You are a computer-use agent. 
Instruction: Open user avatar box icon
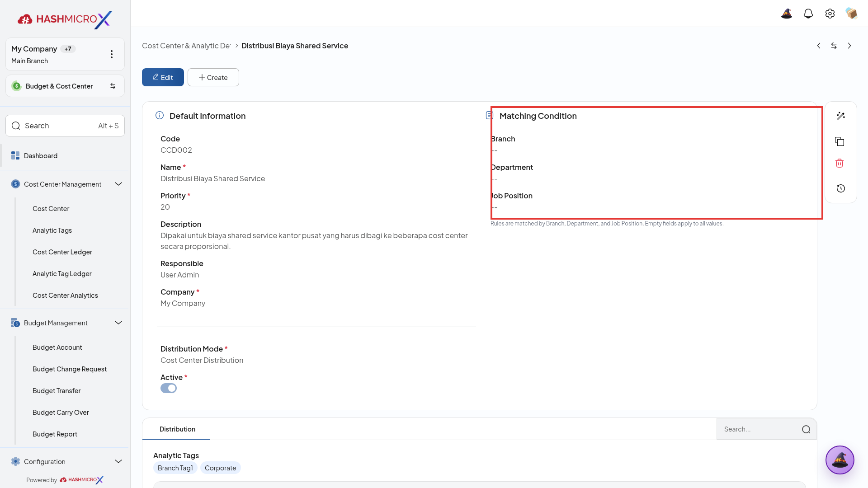point(852,14)
